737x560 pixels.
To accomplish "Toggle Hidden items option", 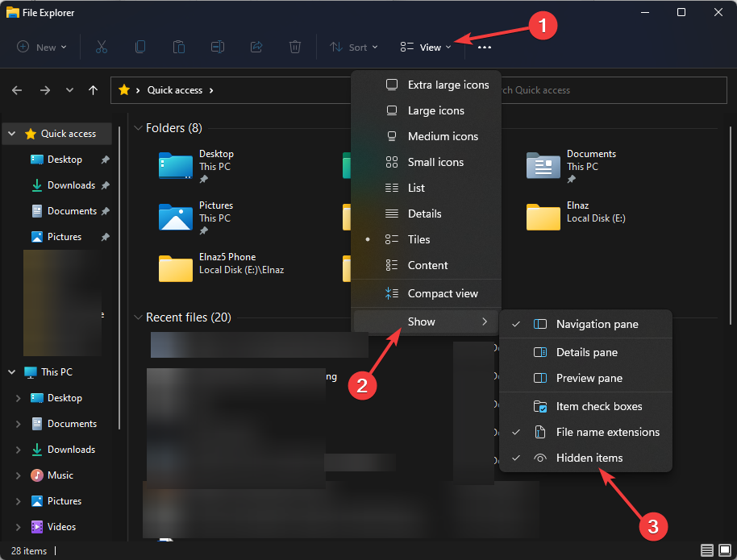I will pos(589,458).
